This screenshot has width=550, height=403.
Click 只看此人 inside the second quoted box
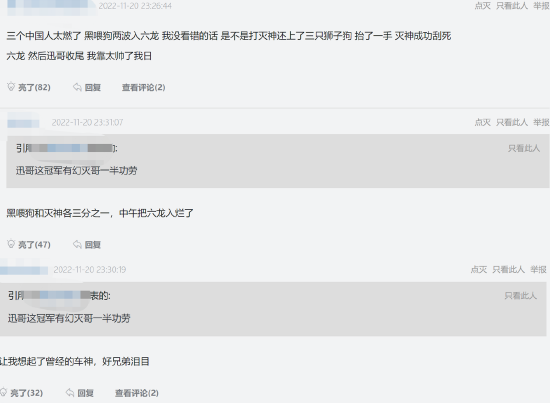[521, 296]
